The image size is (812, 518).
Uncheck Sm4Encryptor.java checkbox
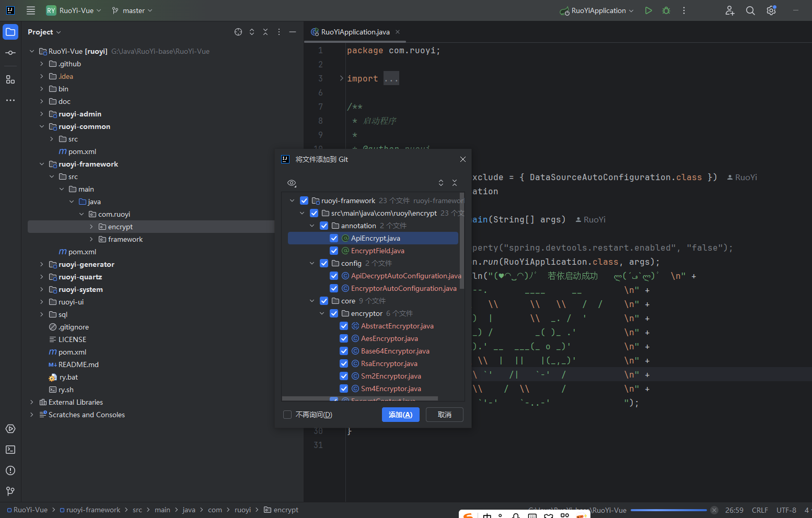344,388
